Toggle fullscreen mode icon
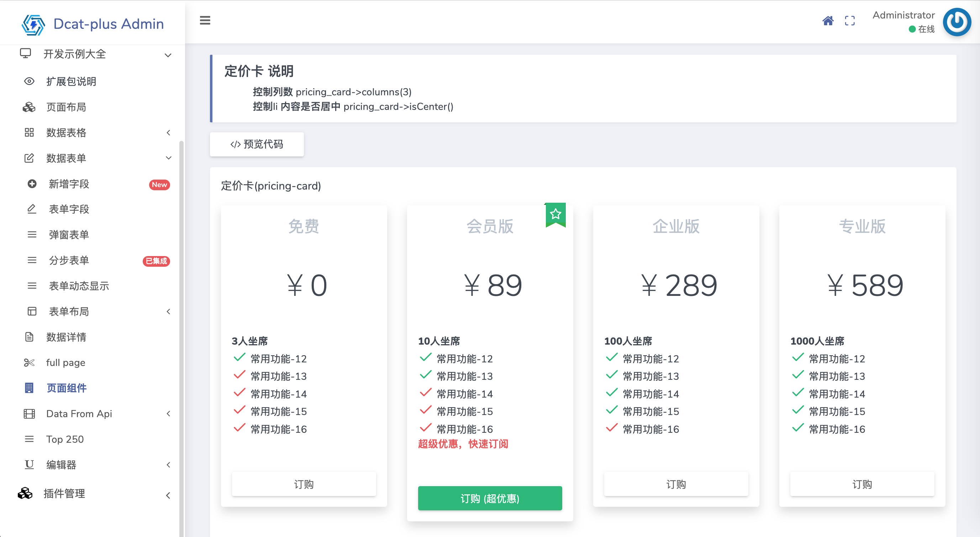The width and height of the screenshot is (980, 537). [849, 21]
